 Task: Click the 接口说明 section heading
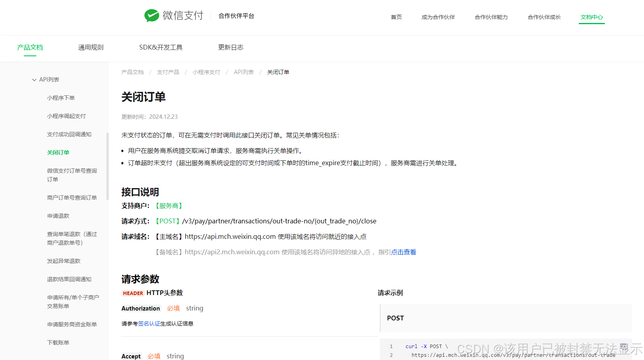point(140,192)
